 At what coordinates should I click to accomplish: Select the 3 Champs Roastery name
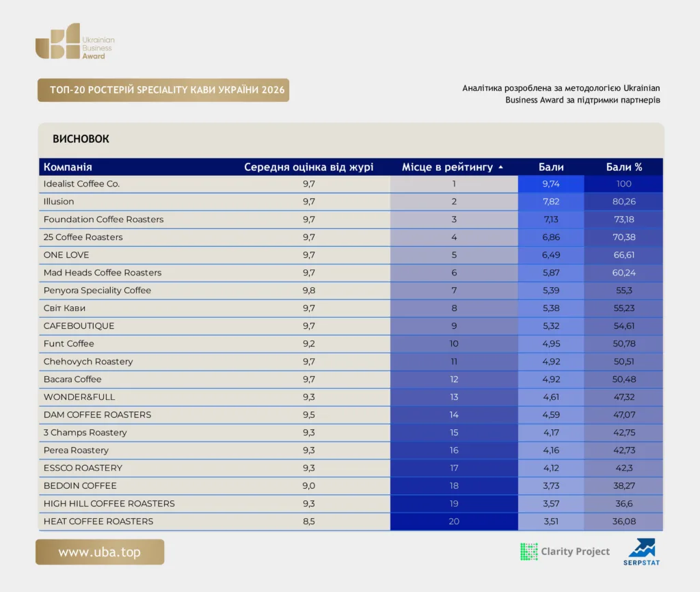point(85,433)
